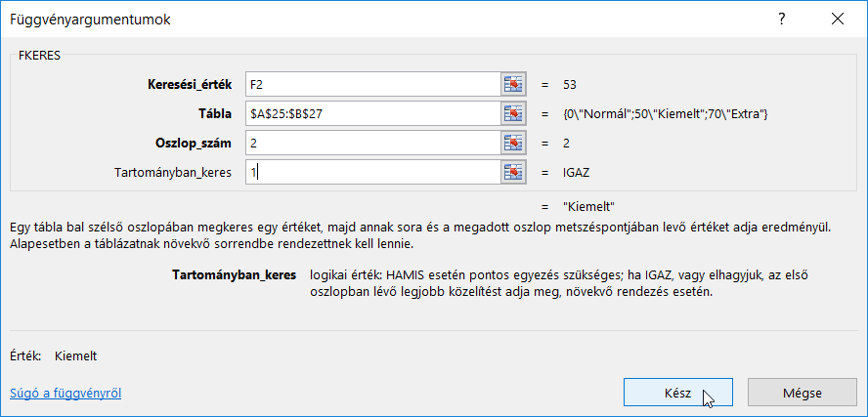Click the FKERES group heading

click(x=40, y=56)
